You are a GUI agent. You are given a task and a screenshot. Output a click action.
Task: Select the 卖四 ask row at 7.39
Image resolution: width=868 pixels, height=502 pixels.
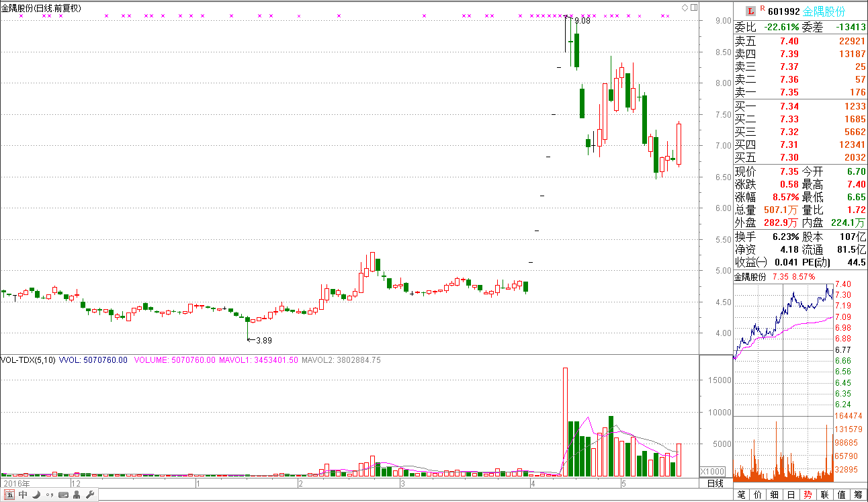point(800,54)
